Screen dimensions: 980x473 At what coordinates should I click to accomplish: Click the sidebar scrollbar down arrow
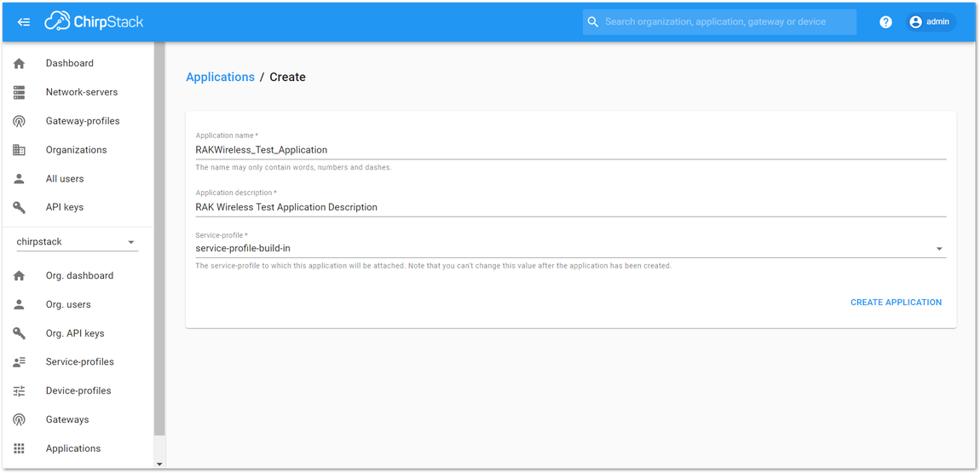tap(159, 464)
